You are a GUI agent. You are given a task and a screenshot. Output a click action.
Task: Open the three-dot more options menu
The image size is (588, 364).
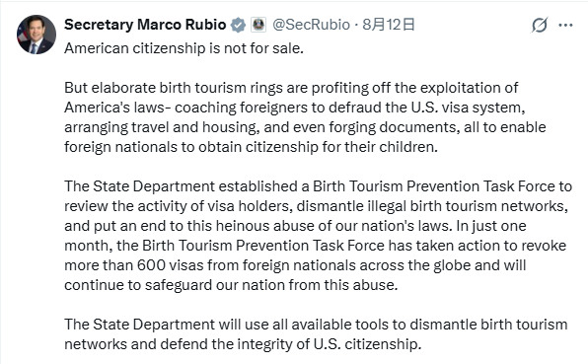pos(565,25)
